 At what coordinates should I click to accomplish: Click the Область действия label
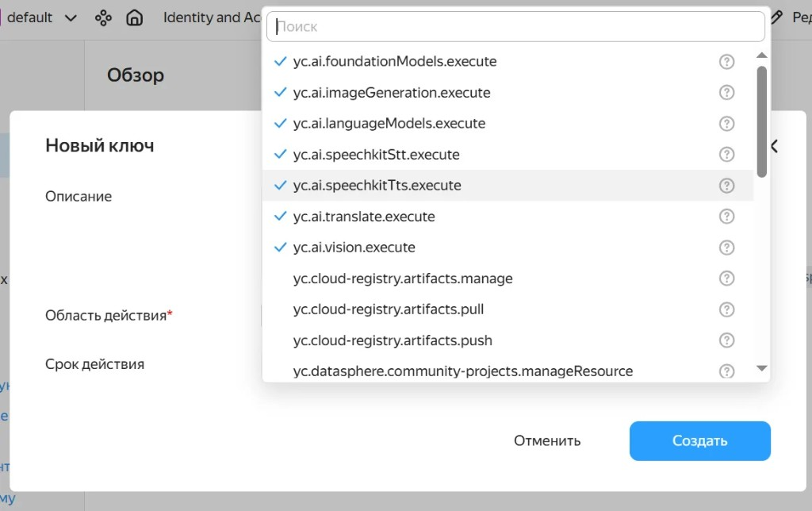[x=109, y=315]
